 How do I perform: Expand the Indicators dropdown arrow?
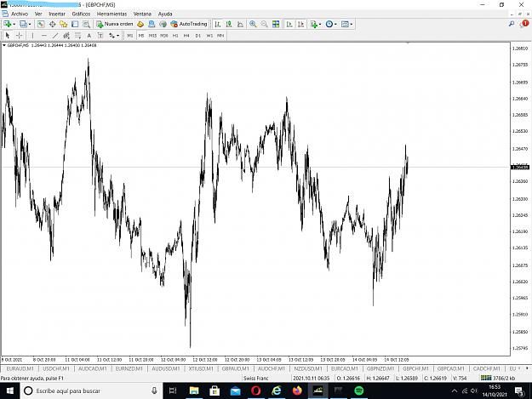[x=320, y=24]
